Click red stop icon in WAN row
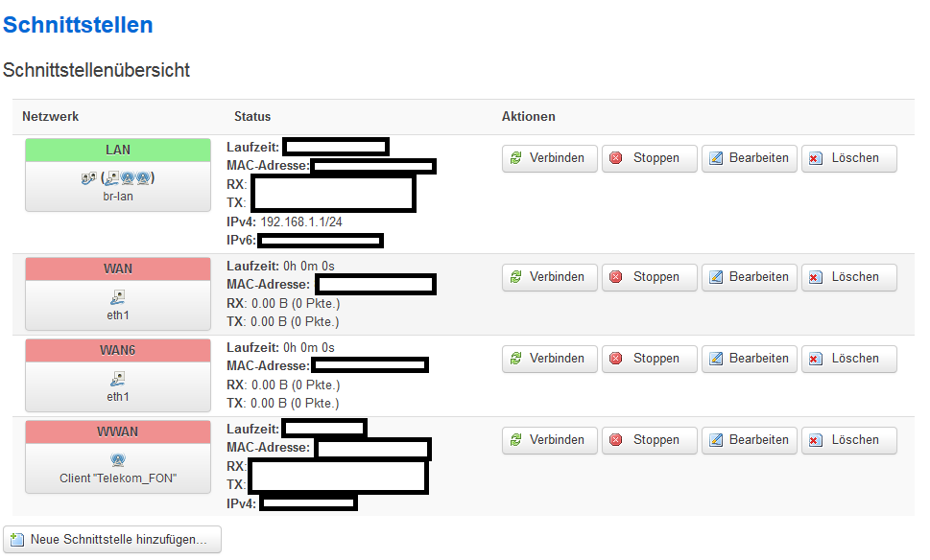This screenshot has height=560, width=930. coord(615,277)
